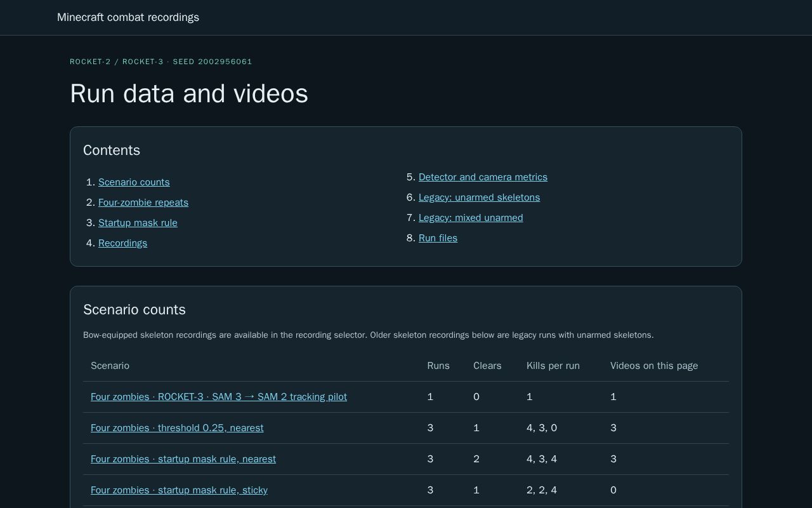Click the Clears column header
Image resolution: width=812 pixels, height=508 pixels.
(487, 366)
